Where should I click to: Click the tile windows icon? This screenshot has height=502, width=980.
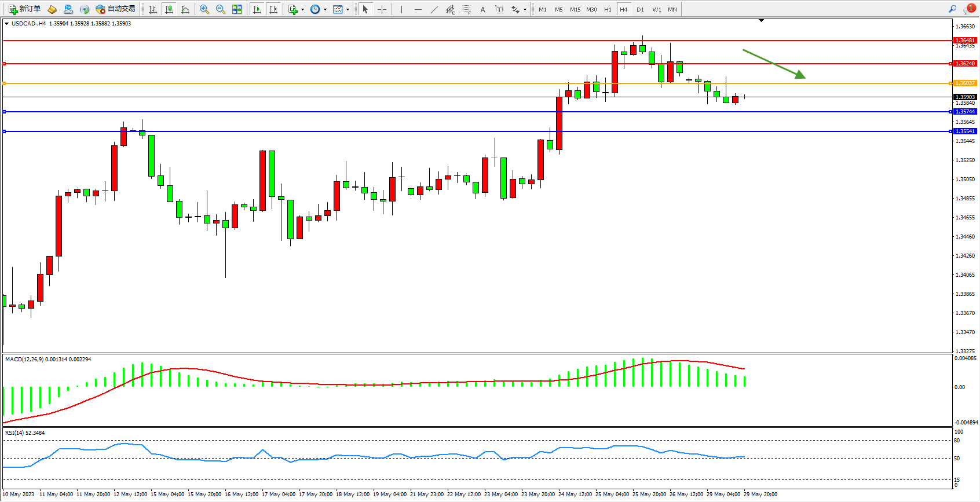point(237,9)
